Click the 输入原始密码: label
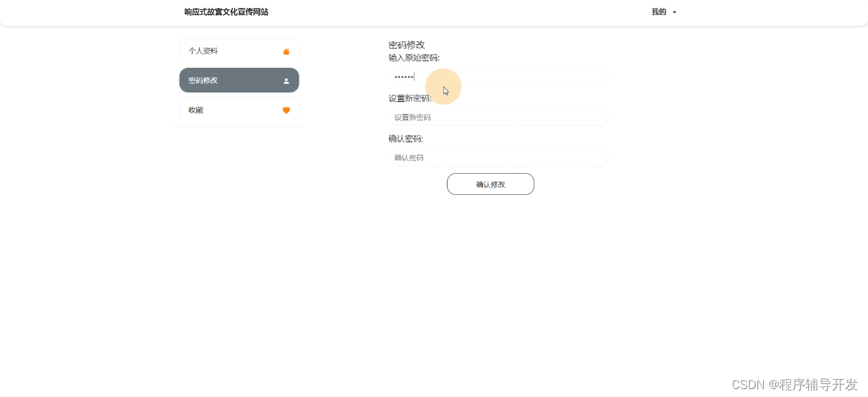The image size is (868, 397). pyautogui.click(x=414, y=58)
